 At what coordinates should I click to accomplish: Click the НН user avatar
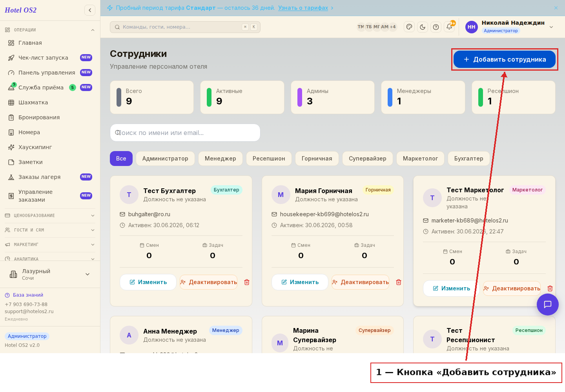click(472, 27)
